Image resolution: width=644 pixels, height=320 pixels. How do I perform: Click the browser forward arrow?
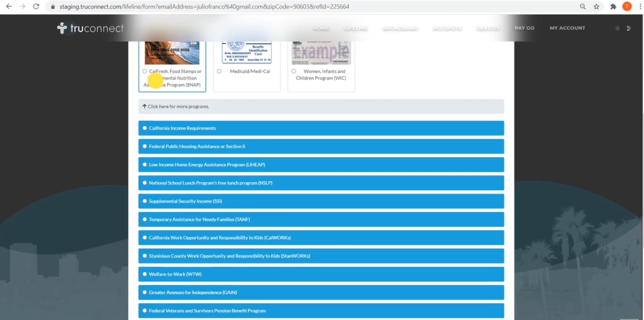click(x=22, y=7)
